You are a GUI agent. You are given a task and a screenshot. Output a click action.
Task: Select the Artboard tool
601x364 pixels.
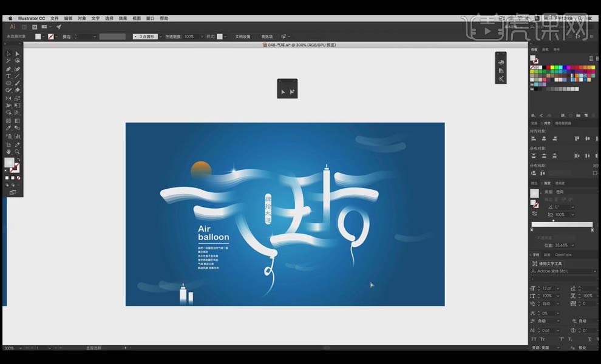pos(8,145)
